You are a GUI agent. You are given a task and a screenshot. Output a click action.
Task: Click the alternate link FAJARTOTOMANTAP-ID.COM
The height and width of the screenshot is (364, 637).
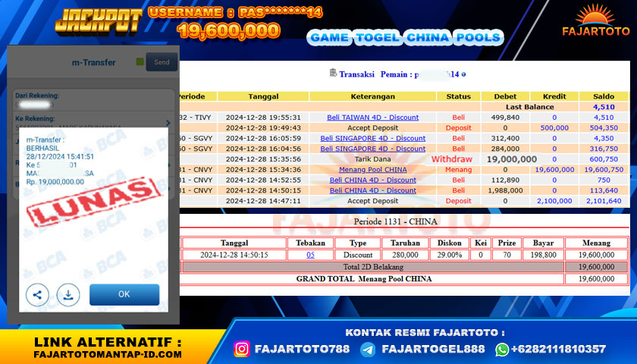click(x=108, y=354)
